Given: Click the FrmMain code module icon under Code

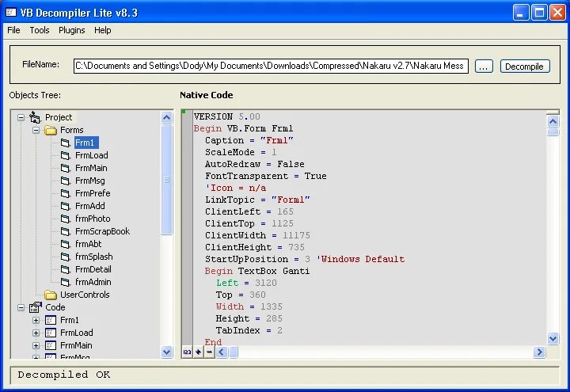Looking at the screenshot, I should [x=51, y=345].
